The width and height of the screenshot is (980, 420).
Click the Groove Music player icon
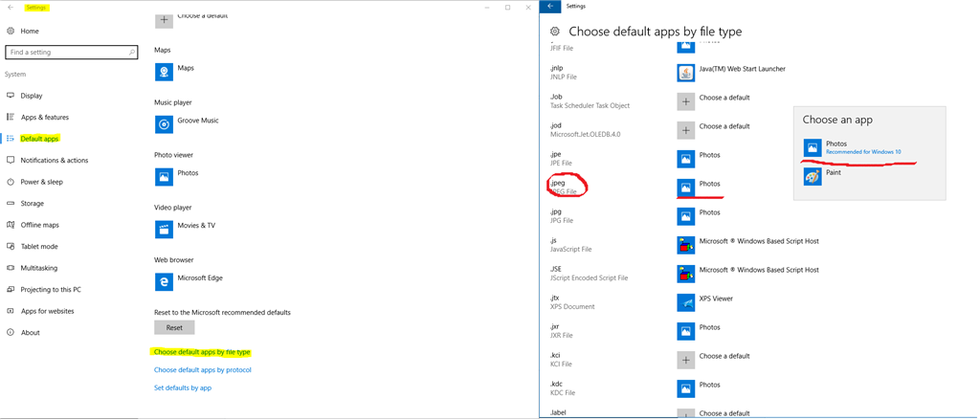[x=164, y=124]
